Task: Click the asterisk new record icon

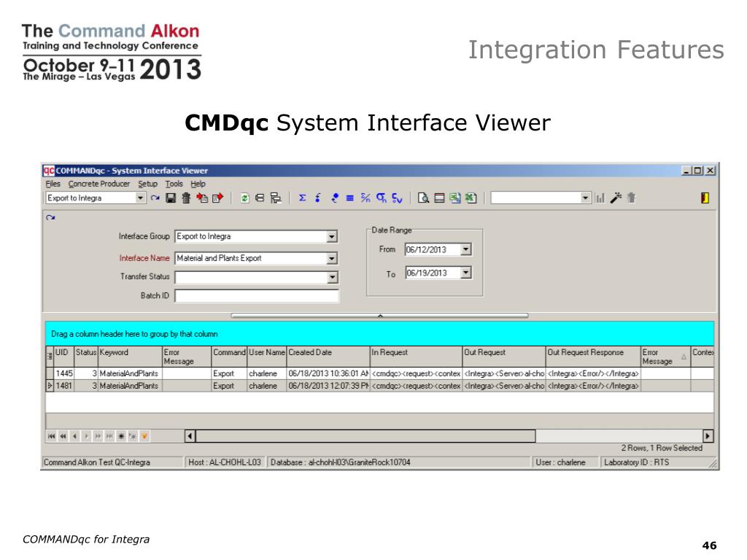Action: click(121, 436)
